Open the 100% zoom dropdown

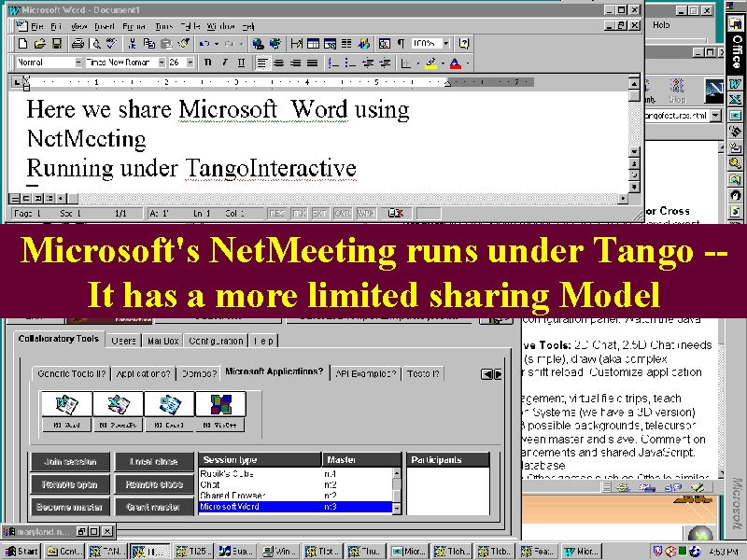click(x=446, y=44)
